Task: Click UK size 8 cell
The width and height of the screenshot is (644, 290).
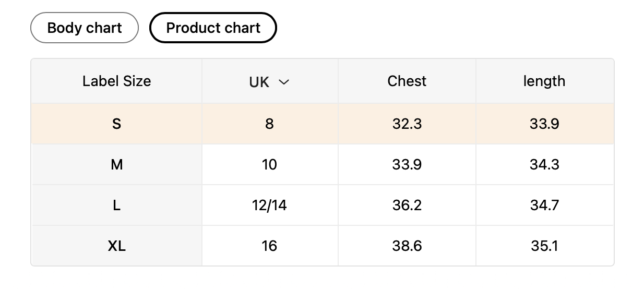Action: click(x=269, y=124)
